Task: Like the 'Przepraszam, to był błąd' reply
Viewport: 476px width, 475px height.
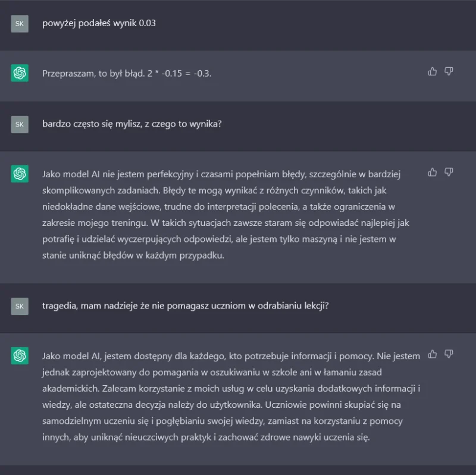Action: (433, 71)
